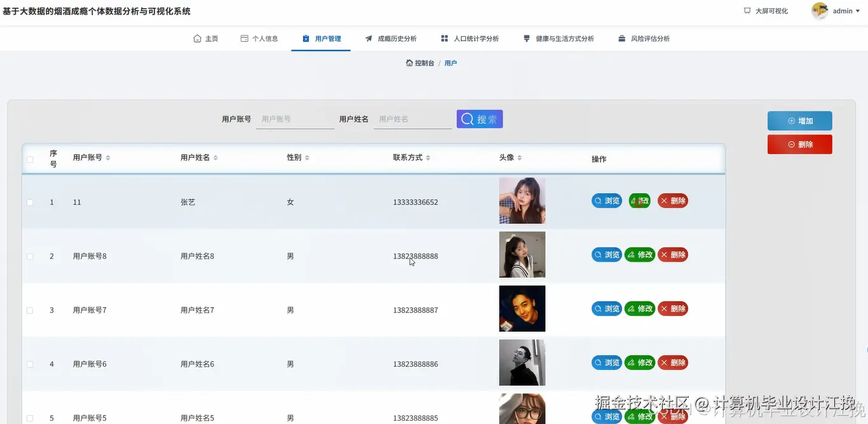Image resolution: width=868 pixels, height=424 pixels.
Task: Open the 个人信息 tab
Action: tap(259, 39)
